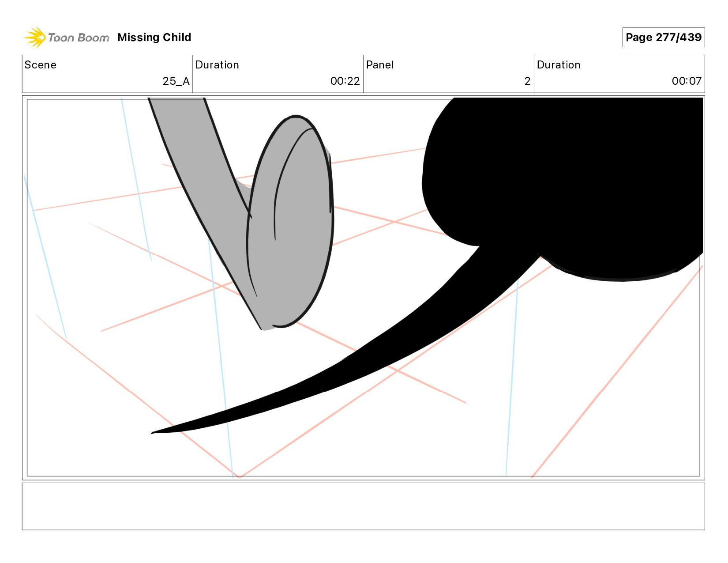728x563 pixels.
Task: Select the Scene label
Action: (x=41, y=65)
